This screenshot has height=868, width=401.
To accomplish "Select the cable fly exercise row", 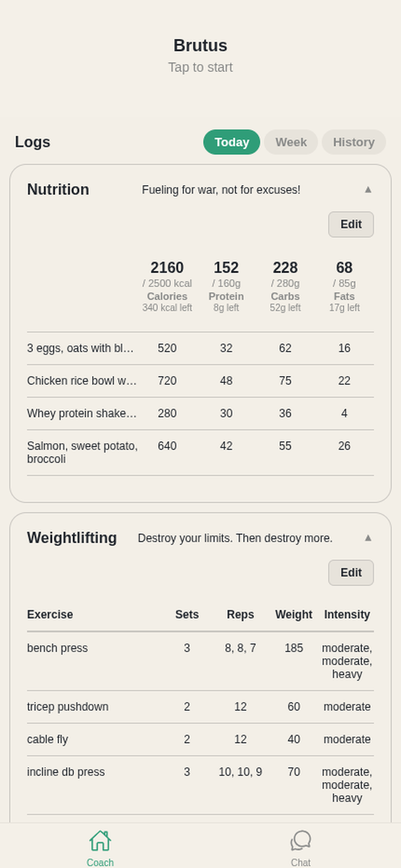I will click(x=200, y=739).
